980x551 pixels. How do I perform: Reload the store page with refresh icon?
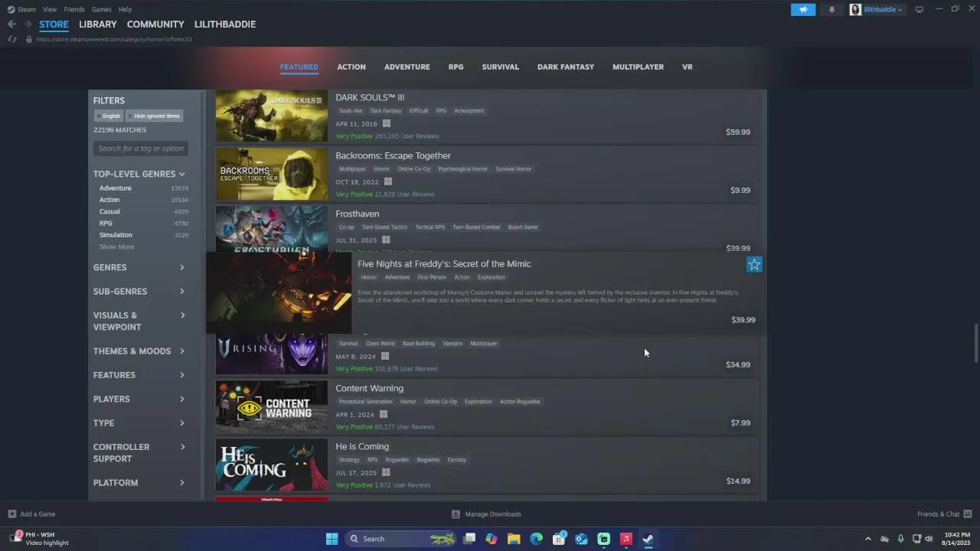(12, 39)
